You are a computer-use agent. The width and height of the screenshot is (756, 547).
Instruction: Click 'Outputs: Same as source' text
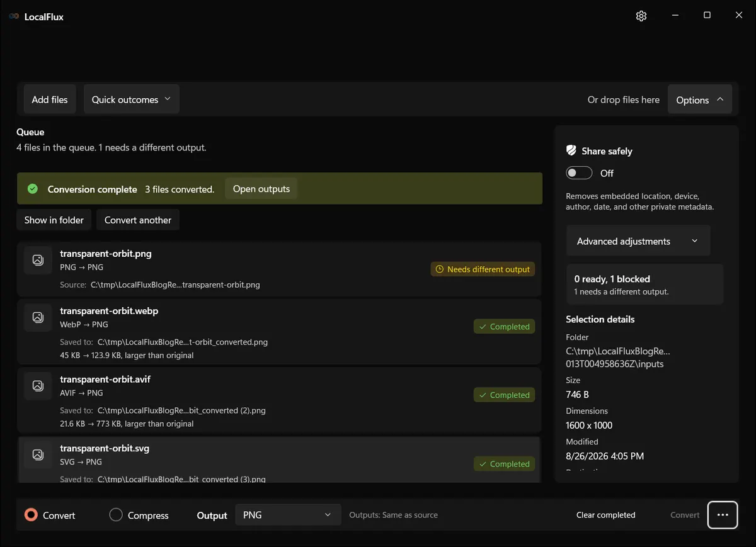coord(394,515)
